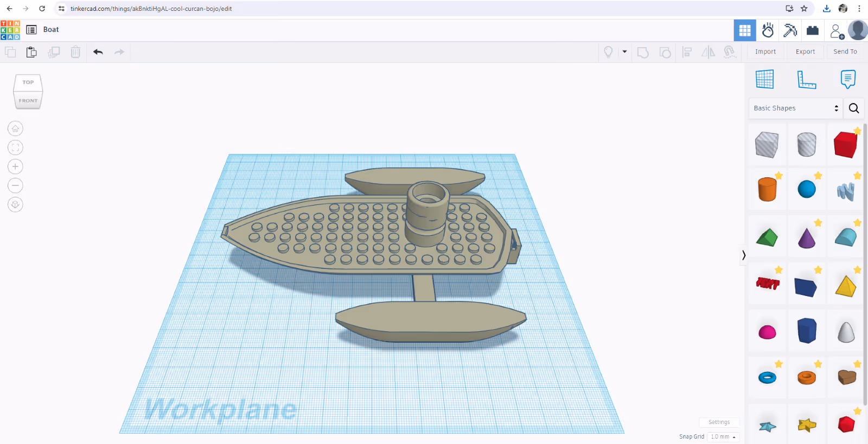Select the orange Cylinder shape

click(767, 189)
